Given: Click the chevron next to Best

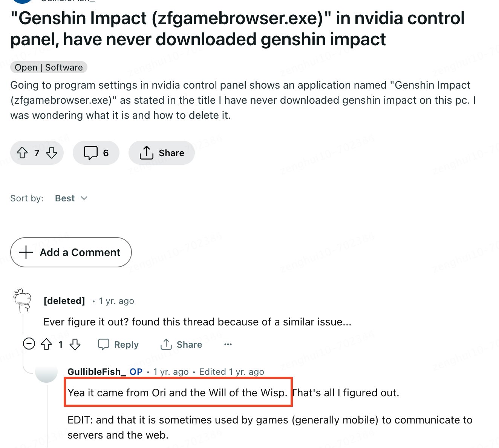Looking at the screenshot, I should [x=84, y=198].
